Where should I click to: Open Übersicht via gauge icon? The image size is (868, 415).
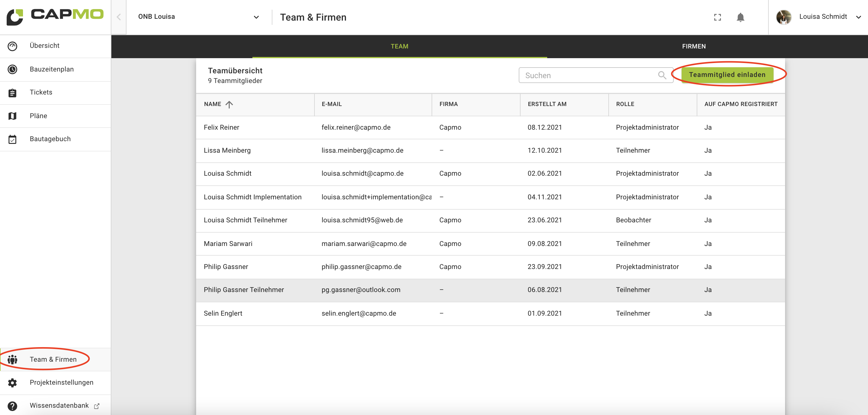pyautogui.click(x=12, y=46)
